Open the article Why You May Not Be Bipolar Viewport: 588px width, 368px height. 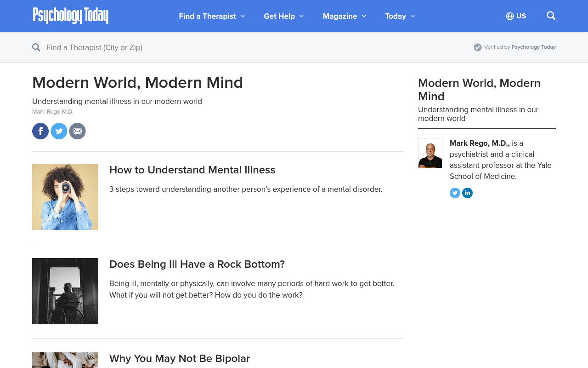tap(180, 358)
